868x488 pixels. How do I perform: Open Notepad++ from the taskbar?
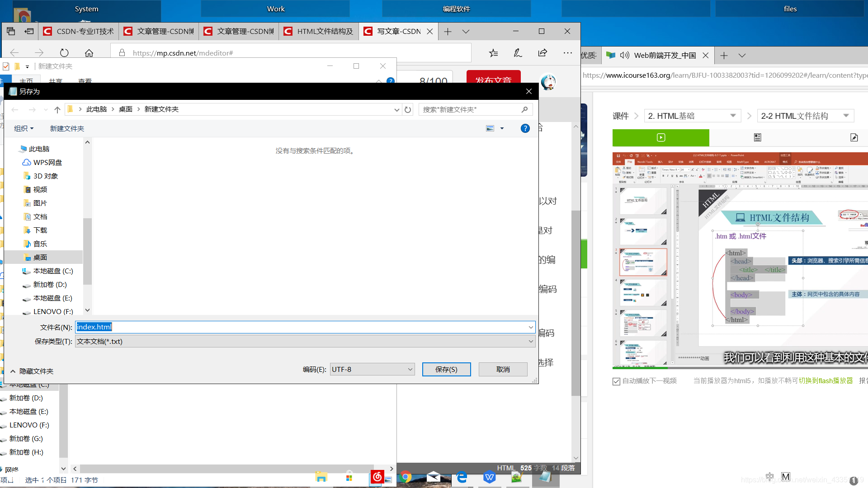516,477
